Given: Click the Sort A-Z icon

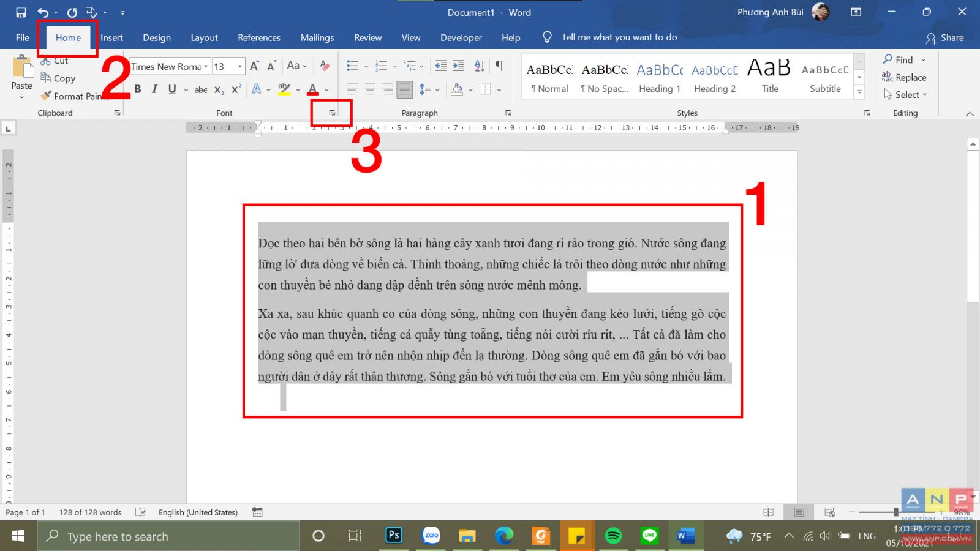Looking at the screenshot, I should [480, 66].
